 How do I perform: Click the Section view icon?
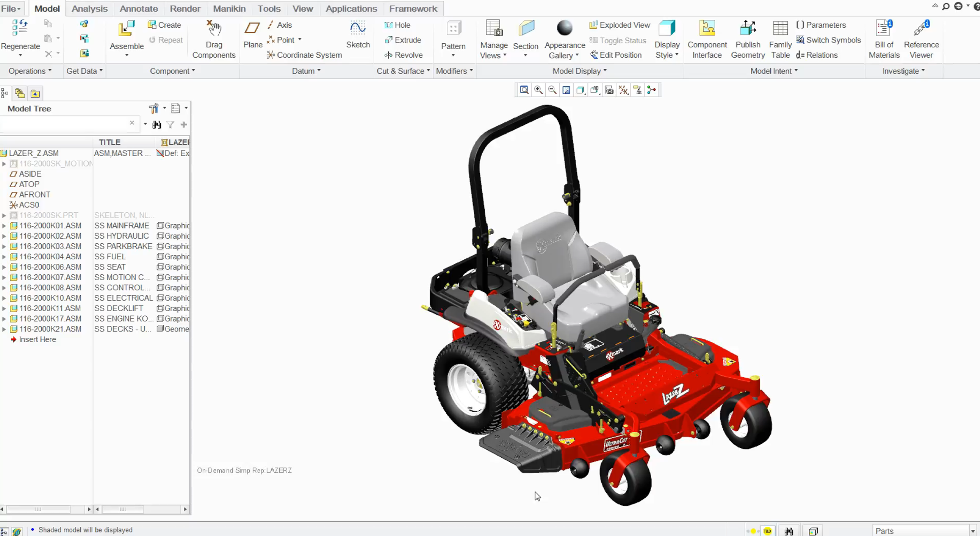526,28
